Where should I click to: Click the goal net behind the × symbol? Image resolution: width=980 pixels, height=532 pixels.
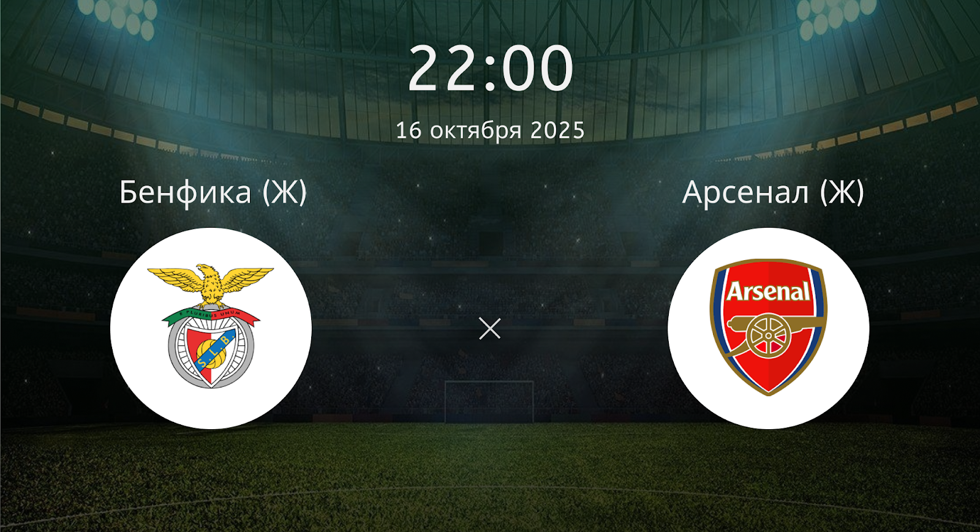(489, 401)
